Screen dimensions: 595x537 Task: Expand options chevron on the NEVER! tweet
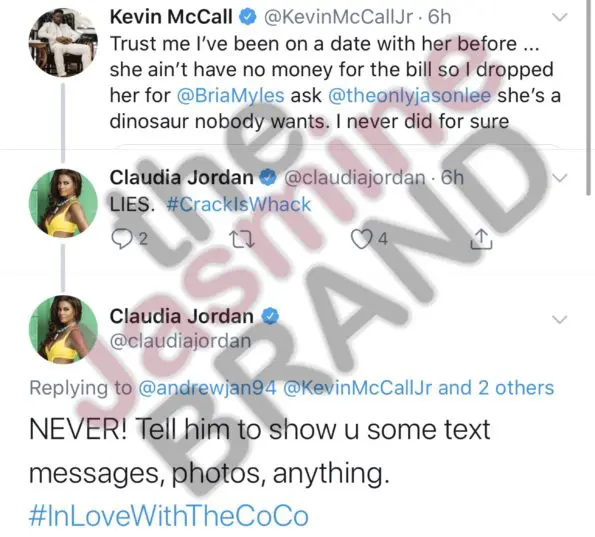559,320
